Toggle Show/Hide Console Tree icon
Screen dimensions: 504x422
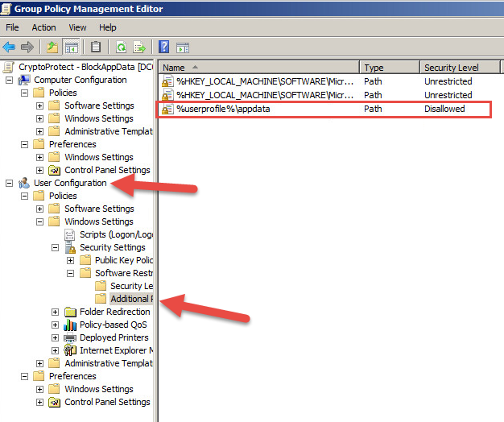click(x=71, y=47)
